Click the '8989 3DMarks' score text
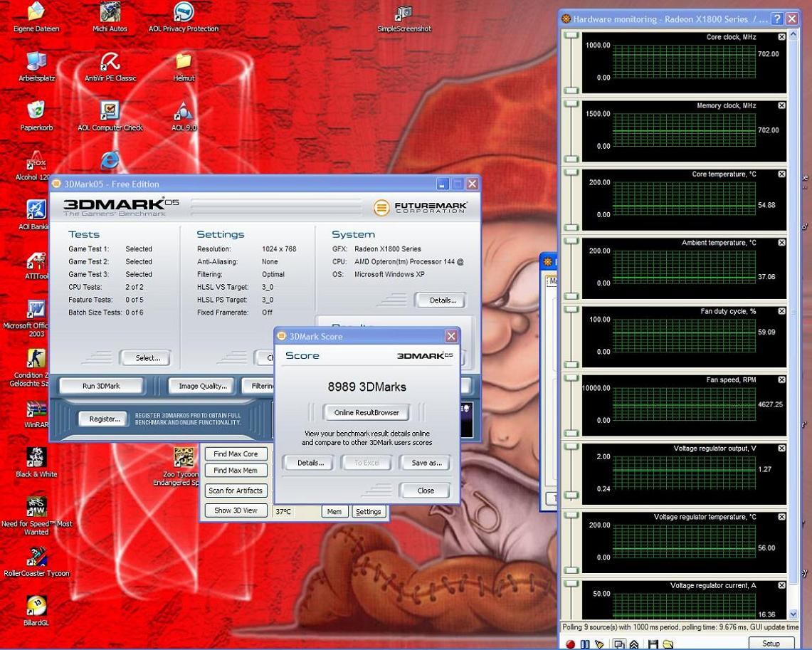The height and width of the screenshot is (650, 812). click(x=367, y=387)
